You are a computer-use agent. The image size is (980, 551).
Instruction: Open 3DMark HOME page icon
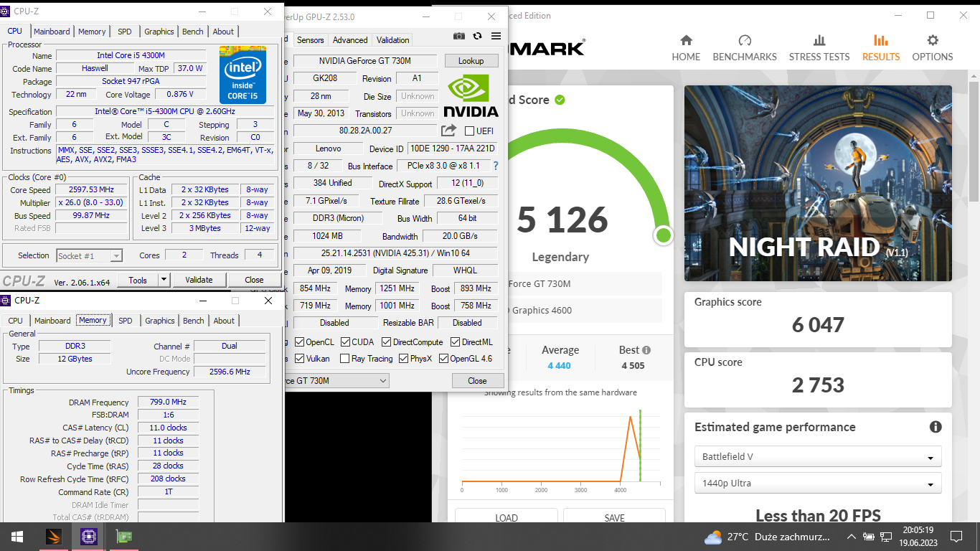click(686, 41)
